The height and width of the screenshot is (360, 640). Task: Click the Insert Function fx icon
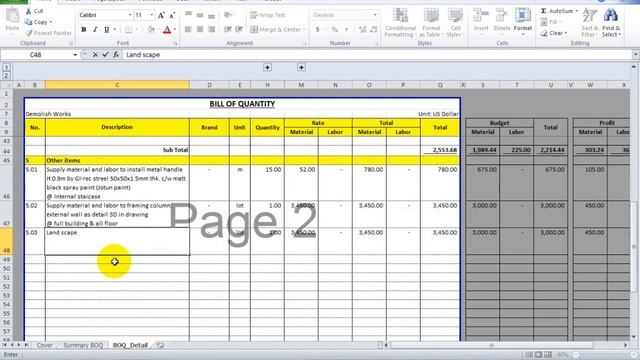116,54
